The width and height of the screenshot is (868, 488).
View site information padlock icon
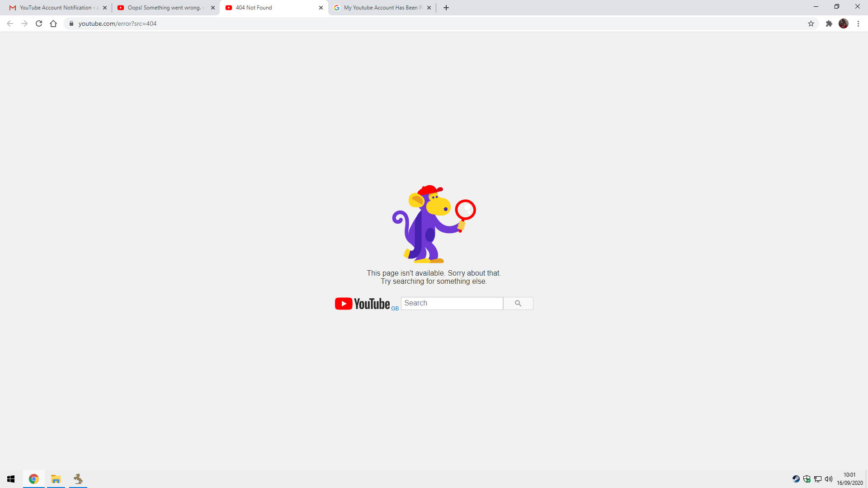(x=71, y=23)
